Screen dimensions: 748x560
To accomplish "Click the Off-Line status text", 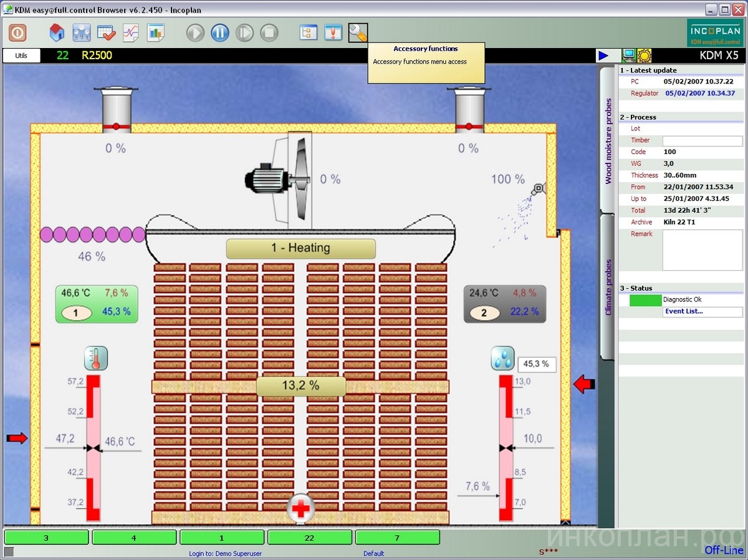I will coord(724,550).
